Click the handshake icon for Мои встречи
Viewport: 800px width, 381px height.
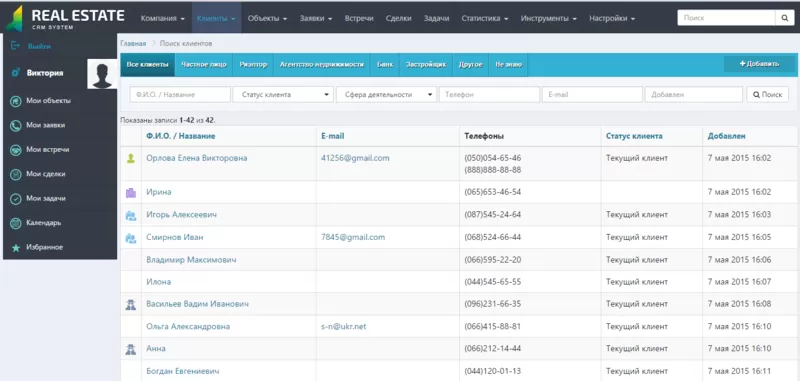point(16,150)
